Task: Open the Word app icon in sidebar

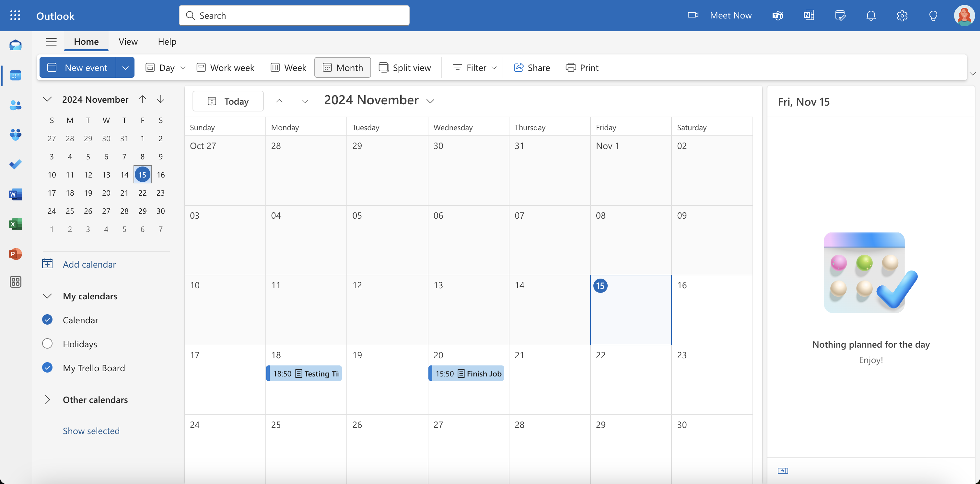Action: coord(15,194)
